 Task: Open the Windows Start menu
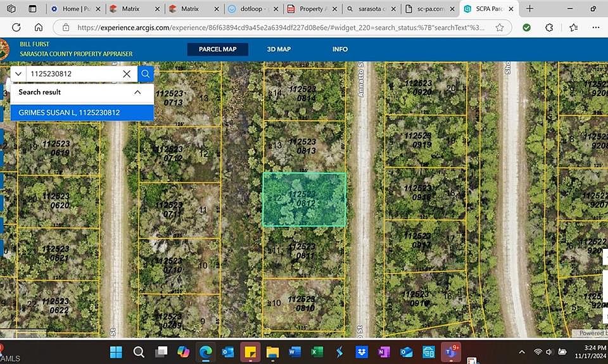point(116,352)
